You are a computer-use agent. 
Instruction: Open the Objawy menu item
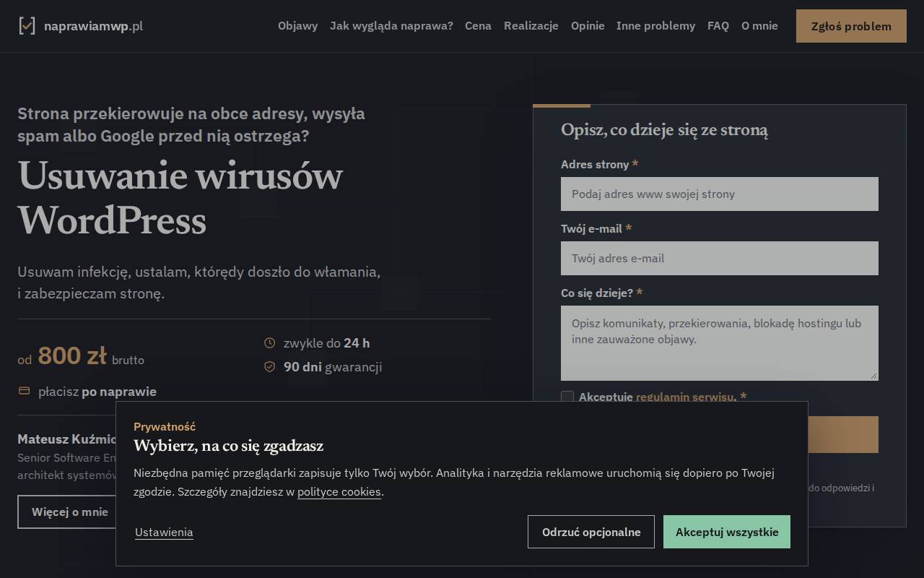pyautogui.click(x=297, y=26)
